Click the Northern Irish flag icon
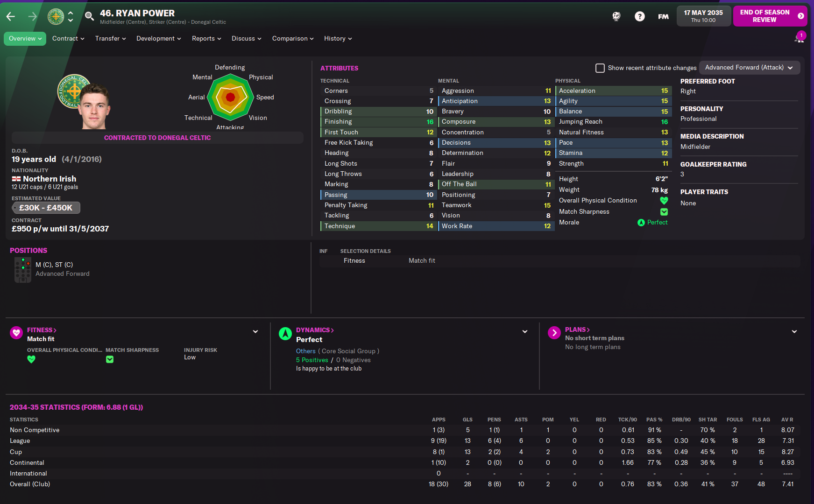 (x=16, y=179)
